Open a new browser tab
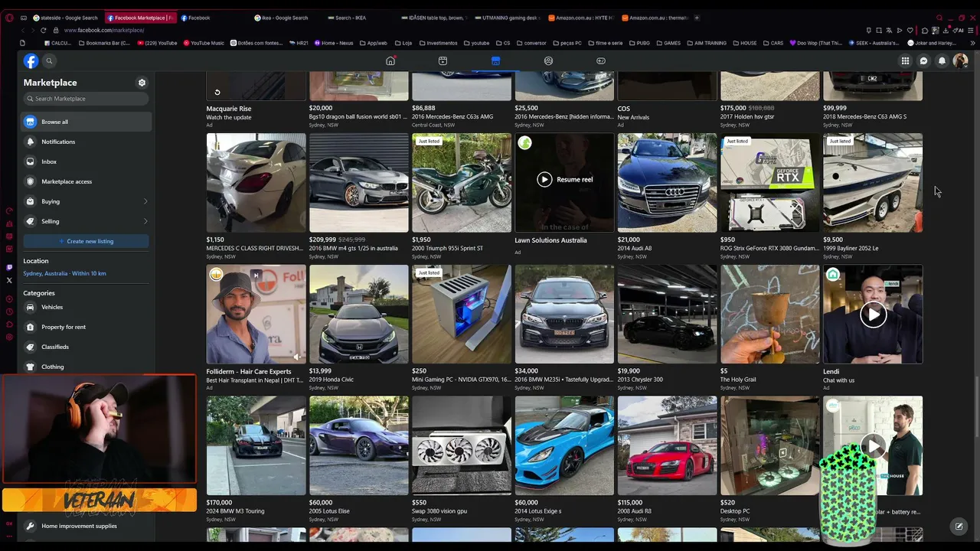Viewport: 980px width, 551px height. [x=697, y=18]
